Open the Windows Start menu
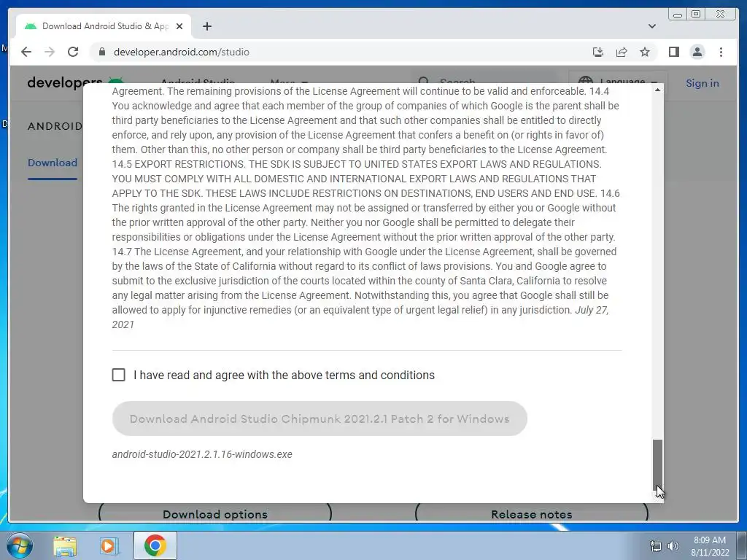Screen dimensions: 747x560 click(x=20, y=545)
